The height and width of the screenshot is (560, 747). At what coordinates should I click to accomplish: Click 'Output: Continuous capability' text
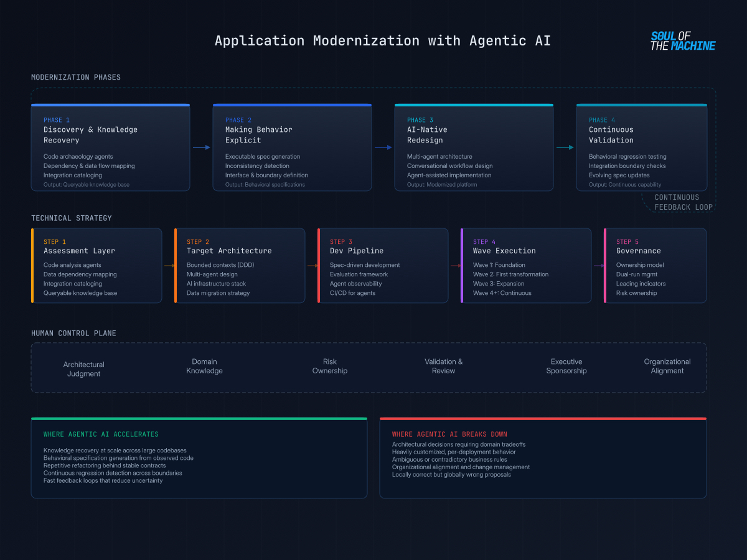tap(625, 185)
